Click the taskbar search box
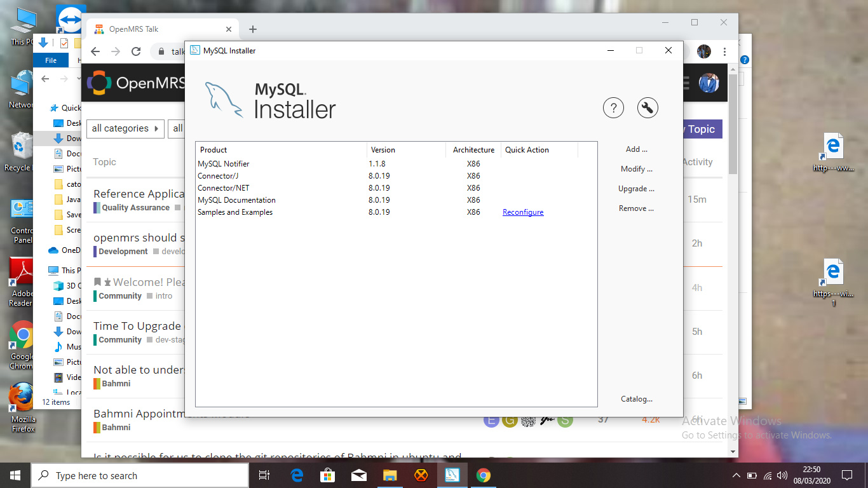 click(x=140, y=475)
